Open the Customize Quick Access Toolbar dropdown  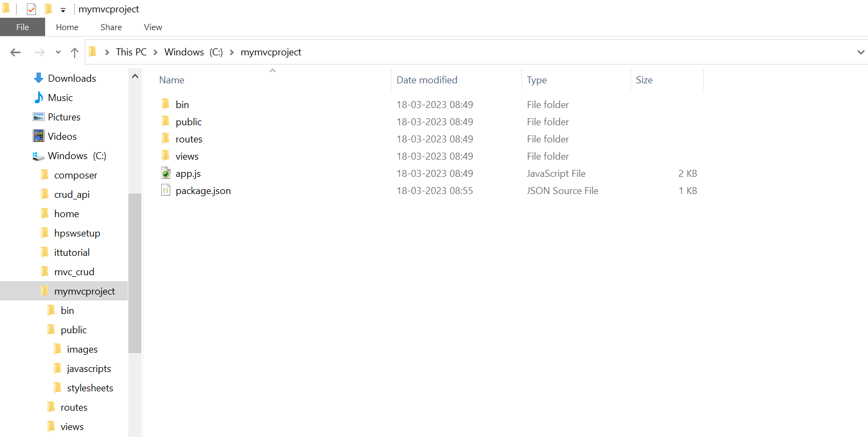pos(63,10)
